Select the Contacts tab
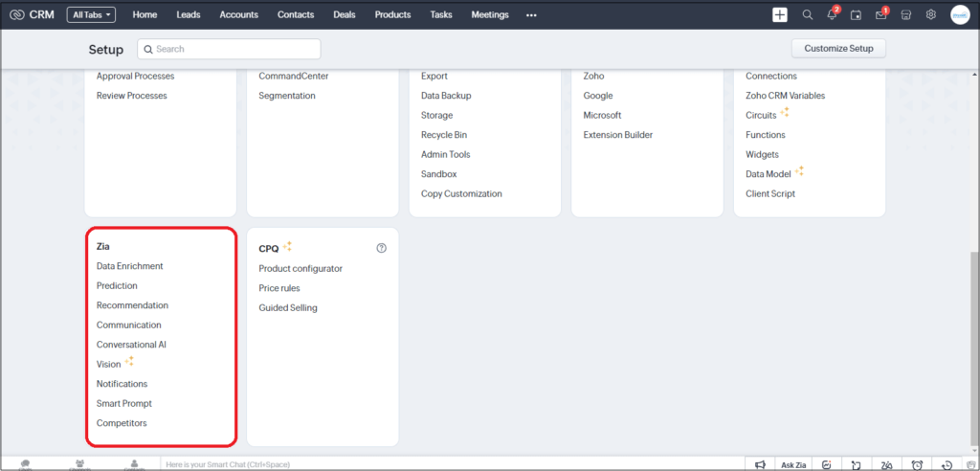Image resolution: width=980 pixels, height=471 pixels. tap(296, 14)
